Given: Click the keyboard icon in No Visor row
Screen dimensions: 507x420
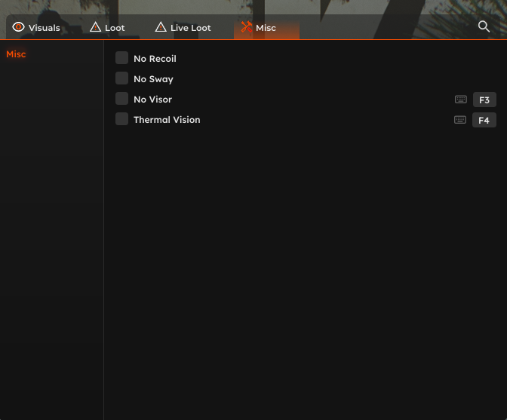Looking at the screenshot, I should coord(461,100).
